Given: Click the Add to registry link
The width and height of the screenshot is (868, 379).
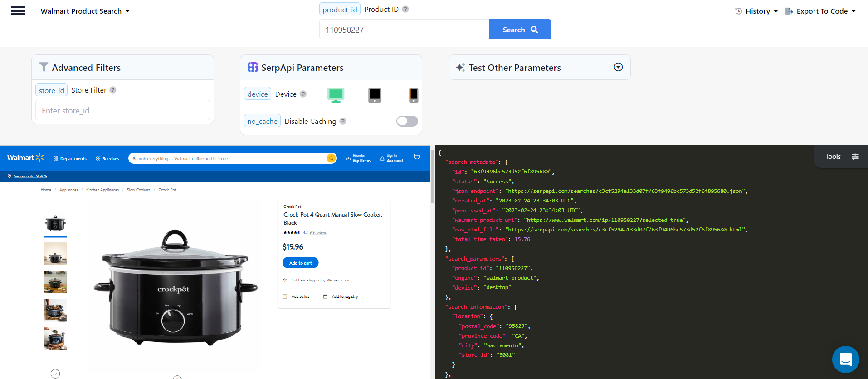Looking at the screenshot, I should coord(345,296).
